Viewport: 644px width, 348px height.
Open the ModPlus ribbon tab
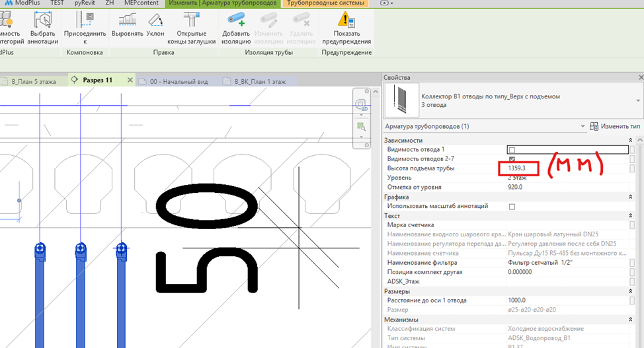tap(23, 3)
